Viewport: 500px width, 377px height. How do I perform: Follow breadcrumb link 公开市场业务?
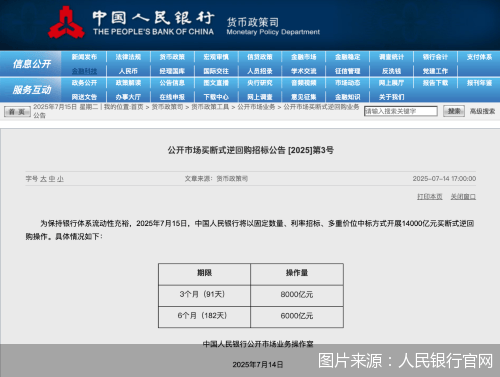[x=256, y=107]
